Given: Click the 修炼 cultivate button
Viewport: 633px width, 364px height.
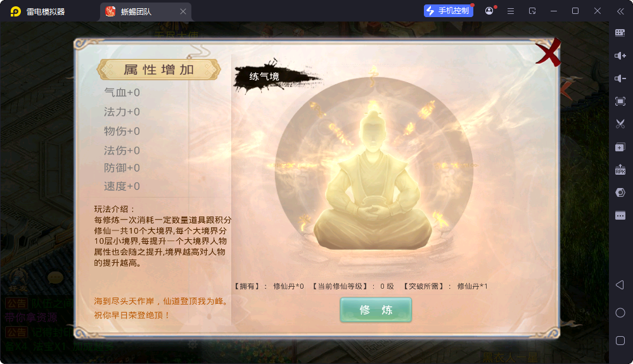Looking at the screenshot, I should [376, 310].
